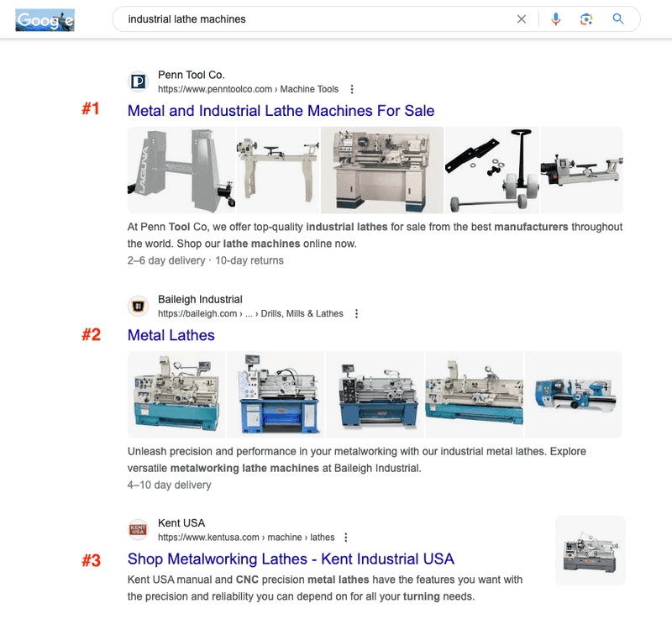Click the Kent USA favicon
The height and width of the screenshot is (619, 672).
138,529
